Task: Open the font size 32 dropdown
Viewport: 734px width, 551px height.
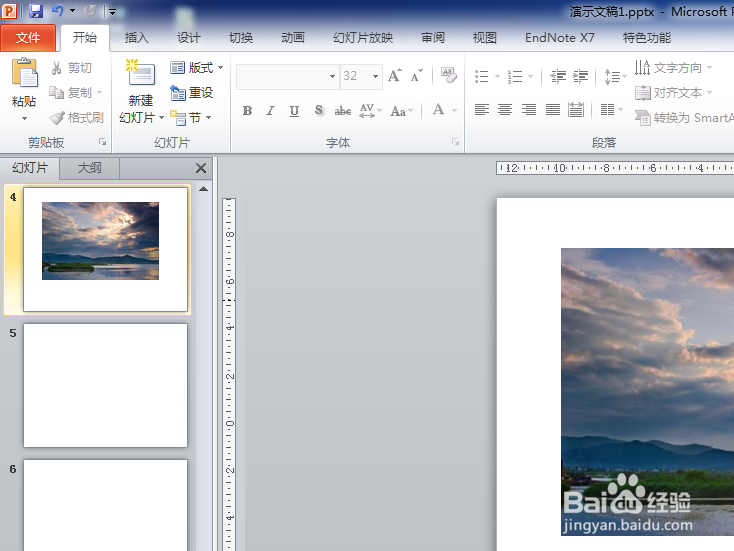Action: click(x=375, y=76)
